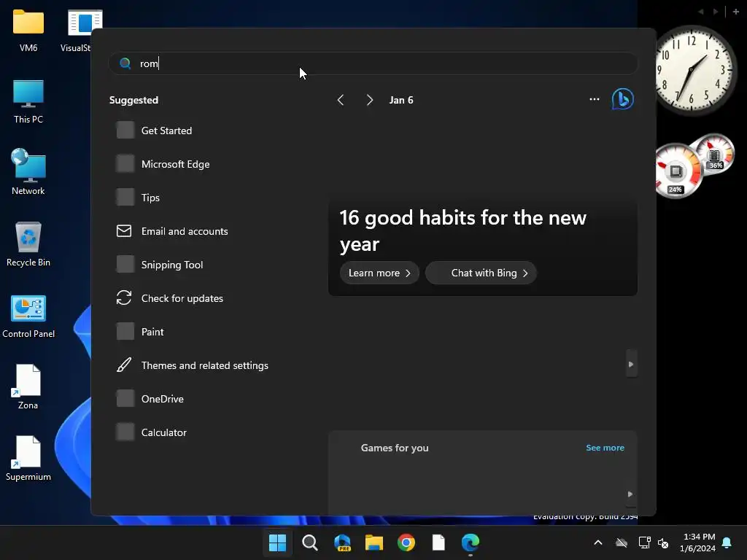Select the Network desktop icon
This screenshot has width=747, height=560.
pyautogui.click(x=28, y=172)
